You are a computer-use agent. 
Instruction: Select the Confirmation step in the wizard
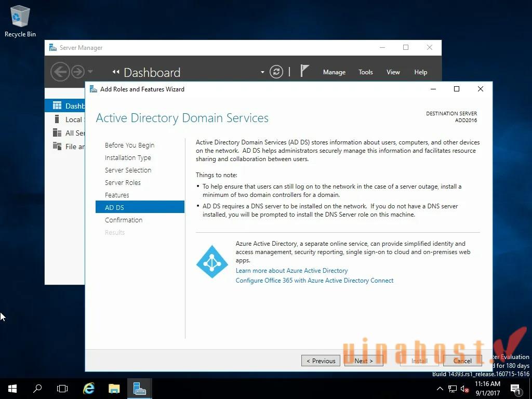point(124,220)
